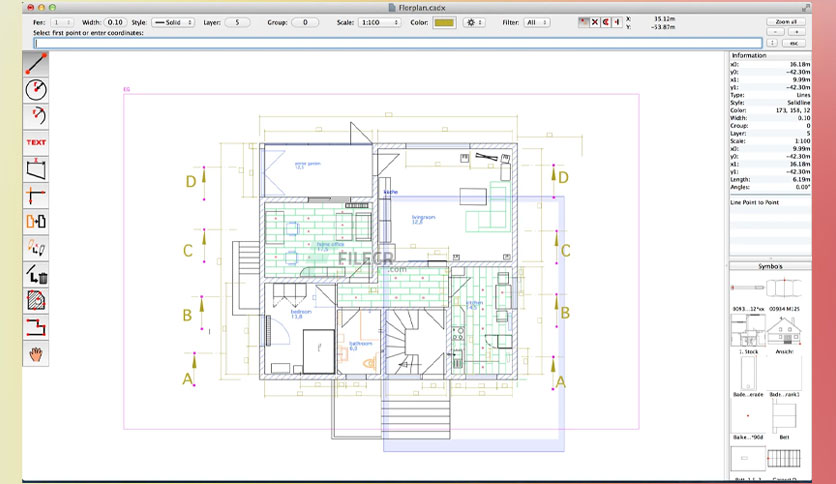Select the Line drawing tool

pyautogui.click(x=36, y=64)
